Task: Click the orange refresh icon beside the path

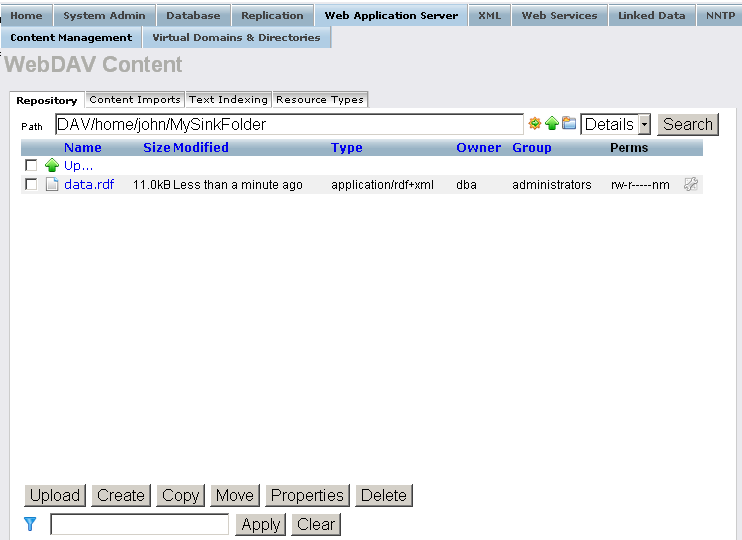Action: (x=535, y=124)
